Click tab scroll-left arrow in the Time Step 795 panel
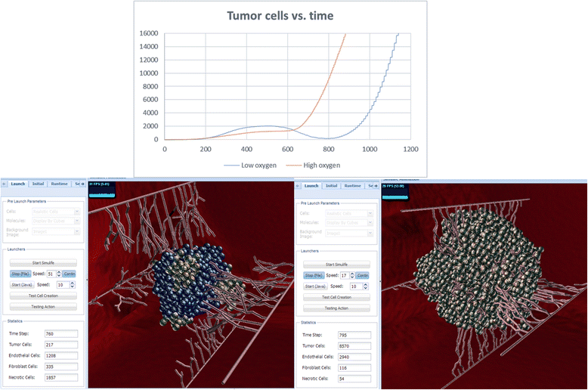Image resolution: width=588 pixels, height=390 pixels. coord(298,185)
